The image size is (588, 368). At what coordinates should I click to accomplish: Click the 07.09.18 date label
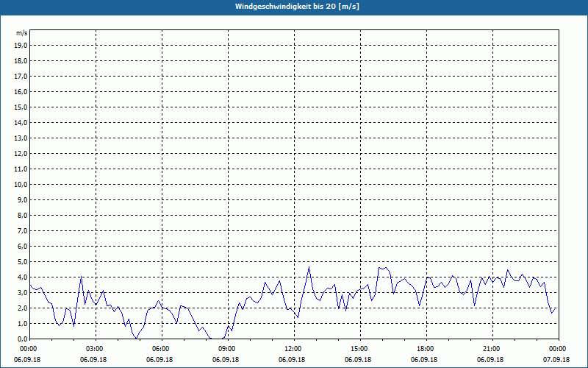click(556, 360)
